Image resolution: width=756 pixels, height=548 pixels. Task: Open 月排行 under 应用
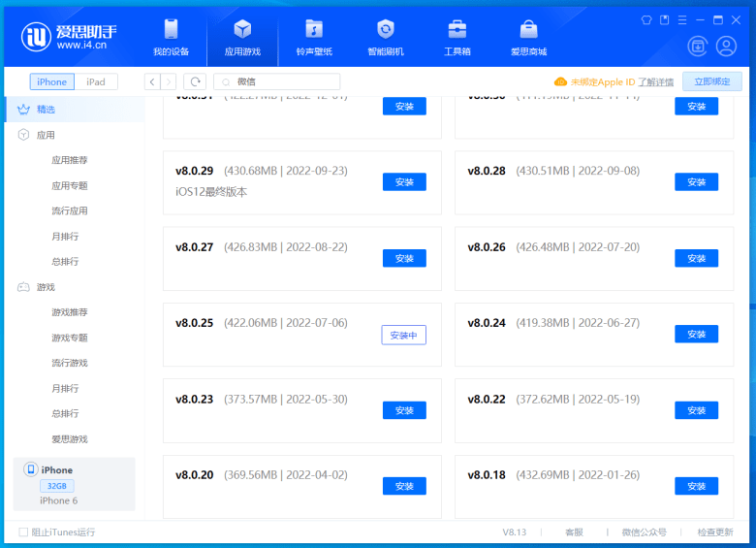(x=65, y=237)
